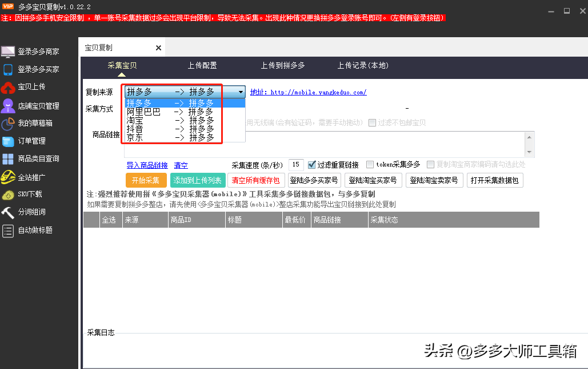
Task: Select the 订单管理 sidebar icon
Action: point(38,141)
